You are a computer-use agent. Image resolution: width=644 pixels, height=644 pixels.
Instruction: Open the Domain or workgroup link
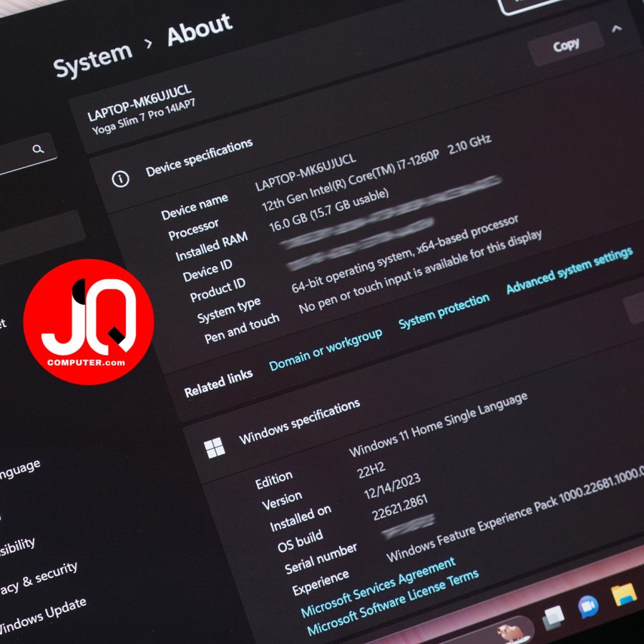326,349
